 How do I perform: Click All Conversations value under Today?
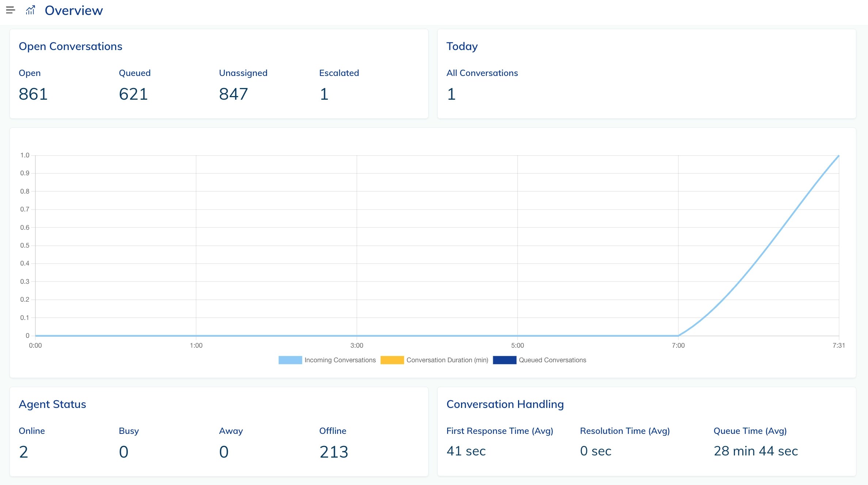(451, 94)
